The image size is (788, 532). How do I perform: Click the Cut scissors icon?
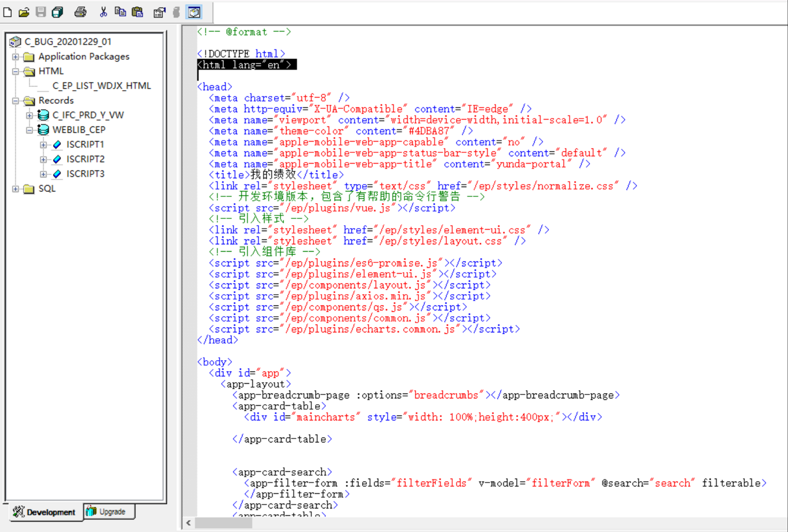tap(103, 12)
